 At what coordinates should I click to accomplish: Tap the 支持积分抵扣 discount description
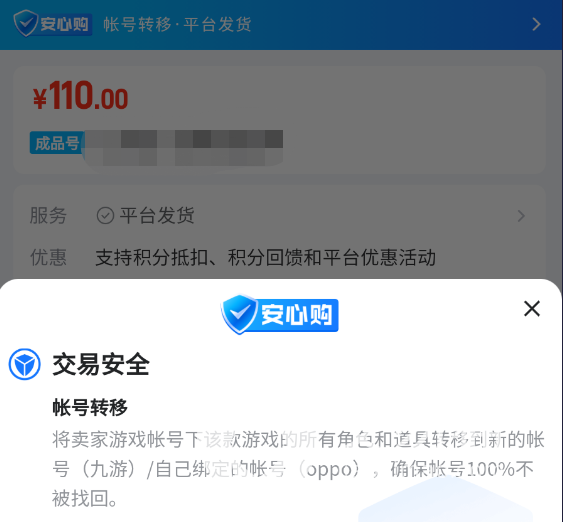click(x=265, y=257)
